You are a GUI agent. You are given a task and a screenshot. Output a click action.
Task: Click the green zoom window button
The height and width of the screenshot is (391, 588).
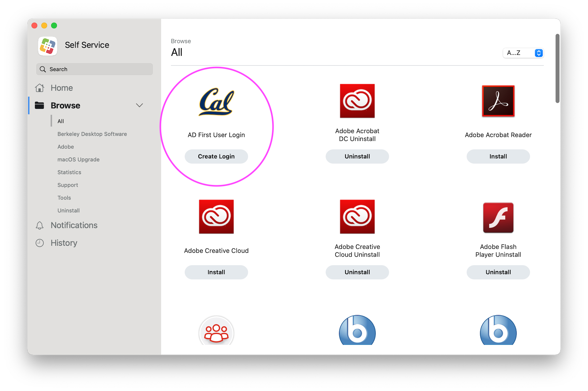click(x=54, y=26)
